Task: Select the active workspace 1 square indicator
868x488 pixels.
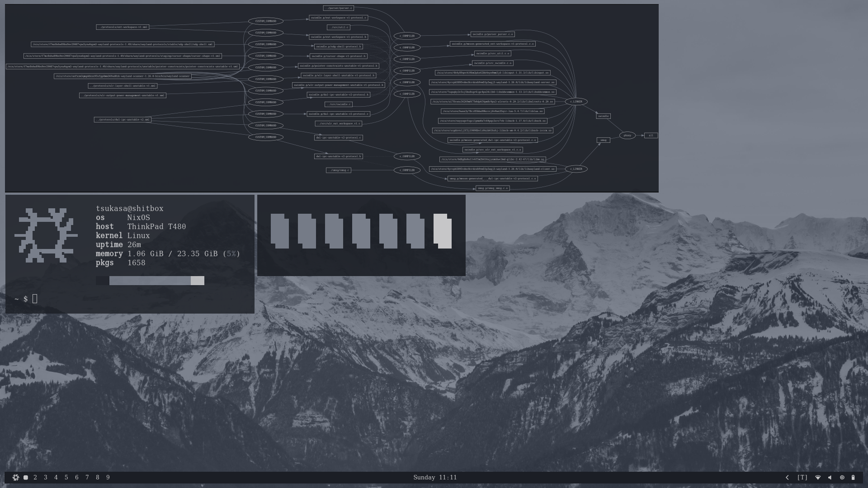Action: 26,478
